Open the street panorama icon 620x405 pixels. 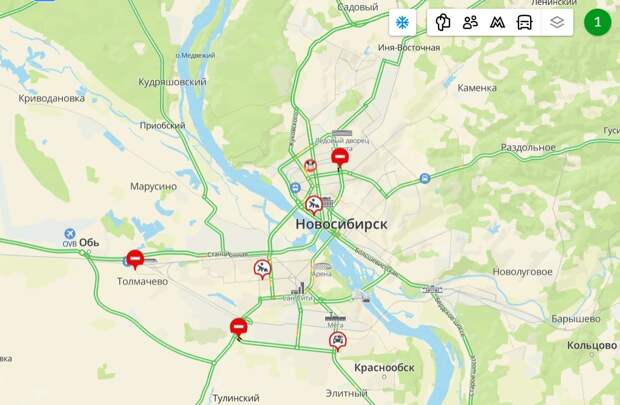point(443,23)
